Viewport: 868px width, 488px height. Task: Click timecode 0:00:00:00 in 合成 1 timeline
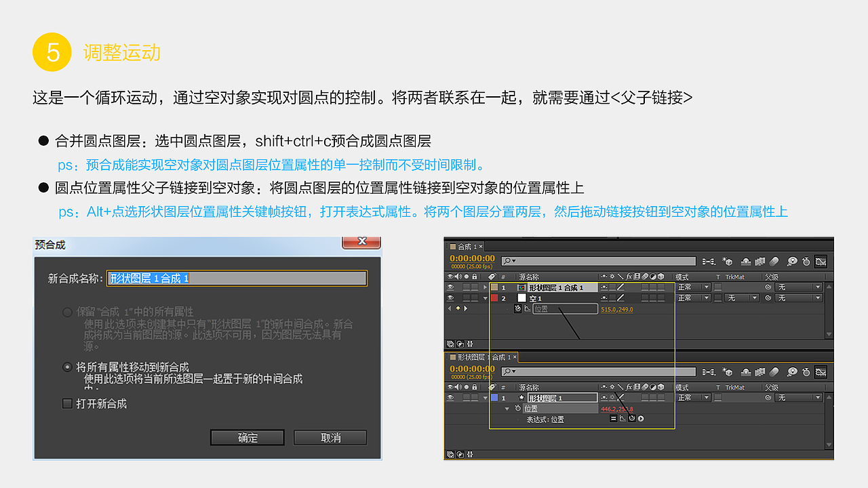click(473, 258)
